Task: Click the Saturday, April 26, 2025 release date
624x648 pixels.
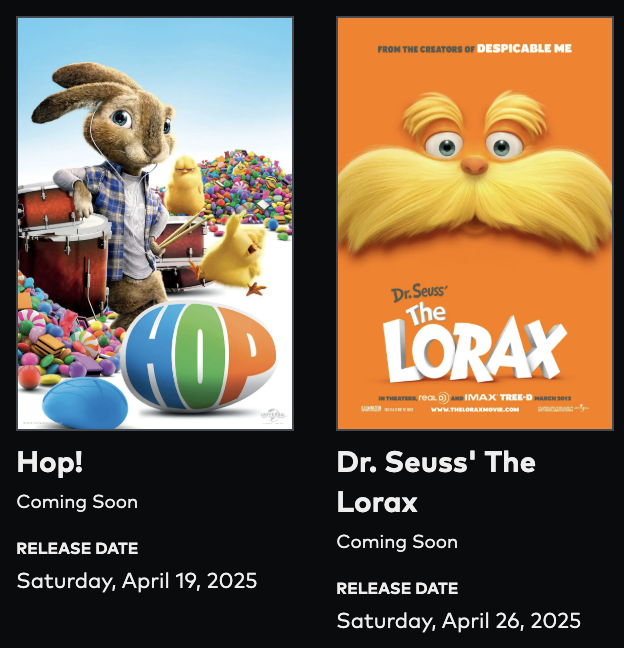Action: [x=459, y=621]
